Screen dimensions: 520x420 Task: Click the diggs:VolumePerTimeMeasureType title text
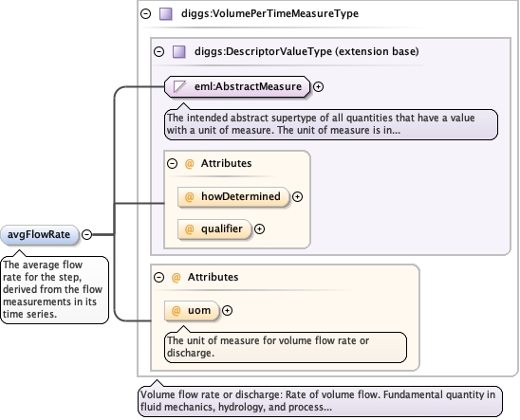[269, 13]
